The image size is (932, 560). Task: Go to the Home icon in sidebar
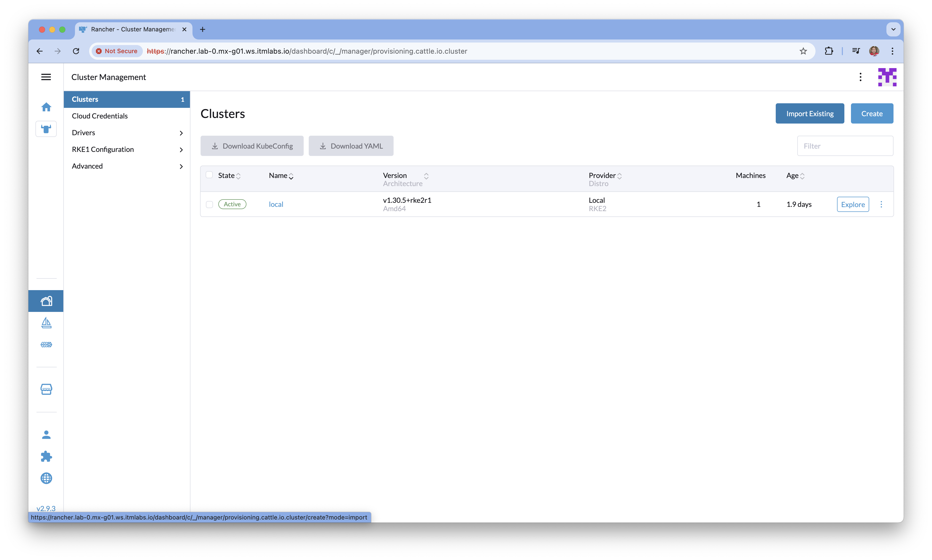(46, 107)
